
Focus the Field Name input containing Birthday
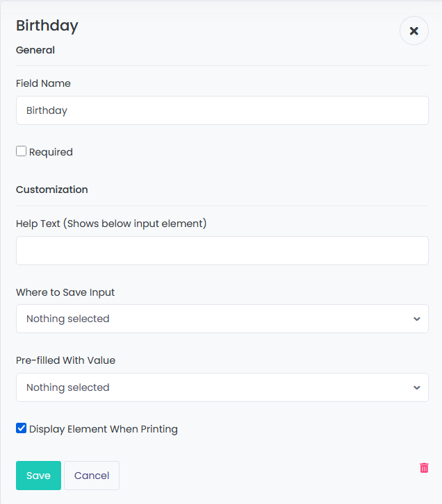[222, 110]
